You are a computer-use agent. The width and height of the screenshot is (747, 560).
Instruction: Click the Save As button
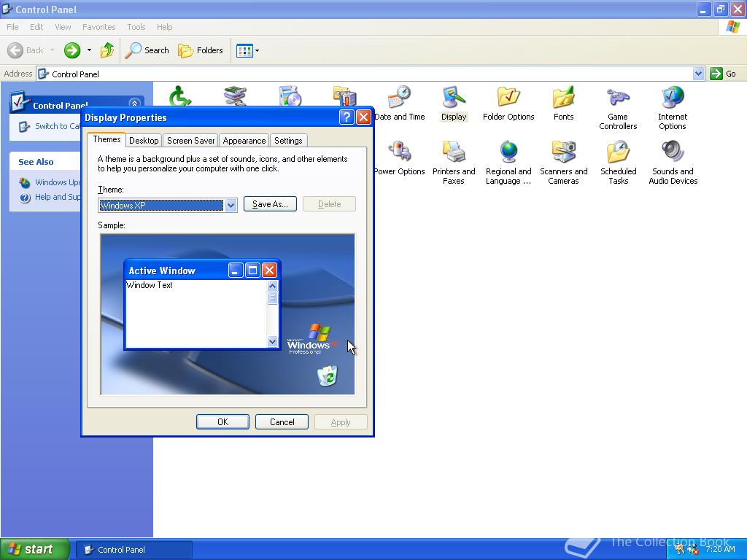[x=270, y=204]
